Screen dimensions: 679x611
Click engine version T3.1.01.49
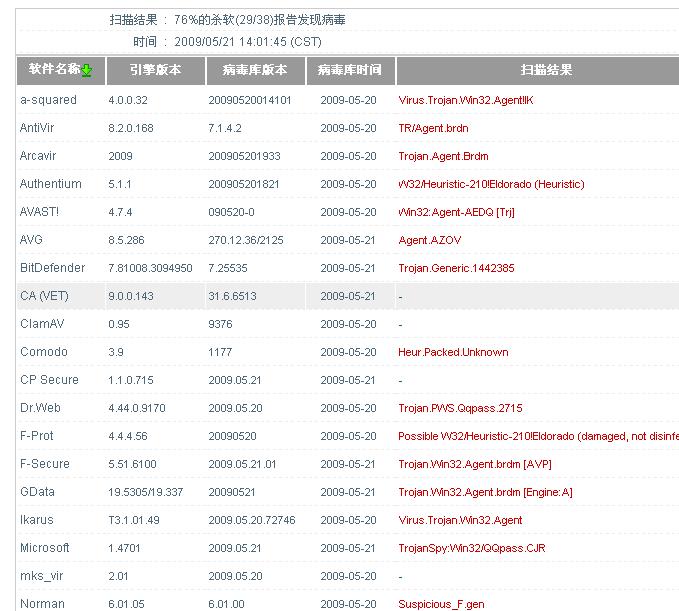click(134, 520)
